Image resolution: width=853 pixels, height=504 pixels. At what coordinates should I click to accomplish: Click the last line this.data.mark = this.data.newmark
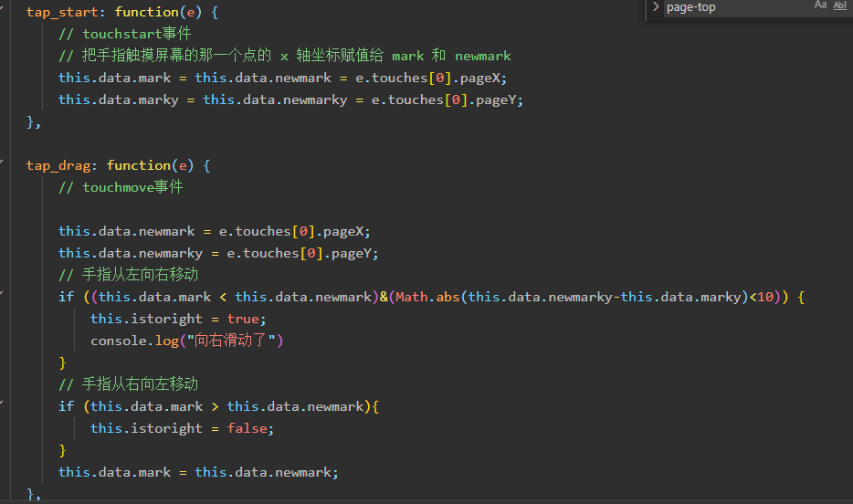pos(198,472)
